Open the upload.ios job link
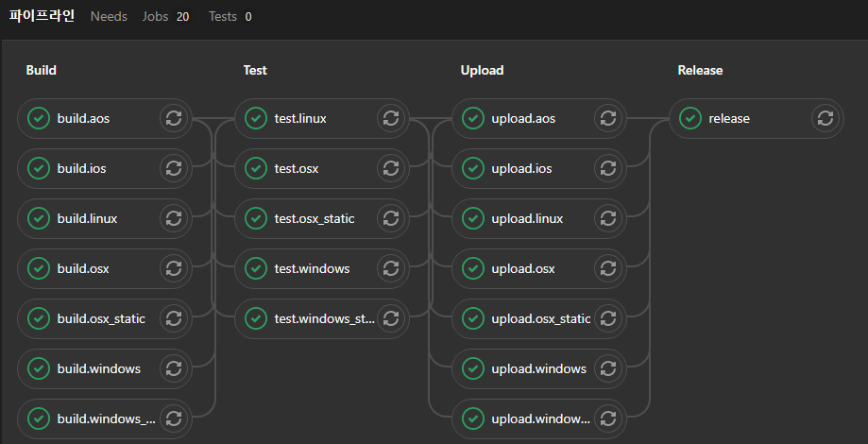The image size is (868, 444). [x=522, y=168]
